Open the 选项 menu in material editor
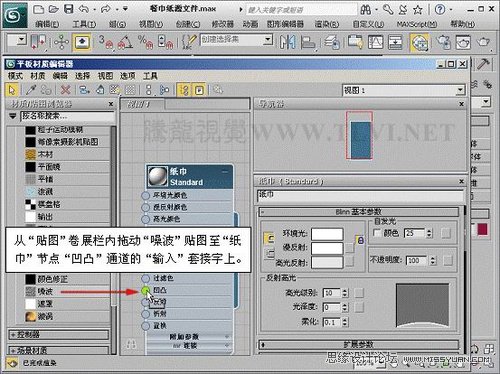Image resolution: width=500 pixels, height=374 pixels. point(128,76)
